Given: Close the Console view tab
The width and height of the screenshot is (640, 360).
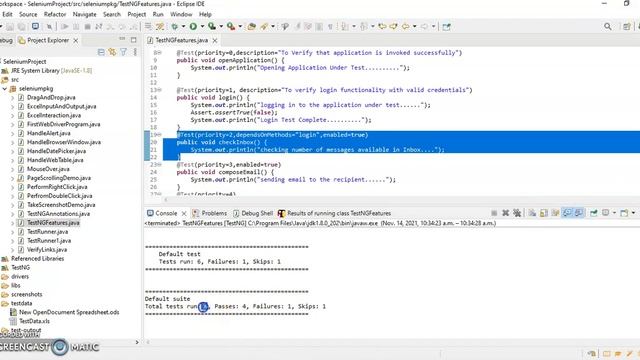Looking at the screenshot, I should point(184,213).
